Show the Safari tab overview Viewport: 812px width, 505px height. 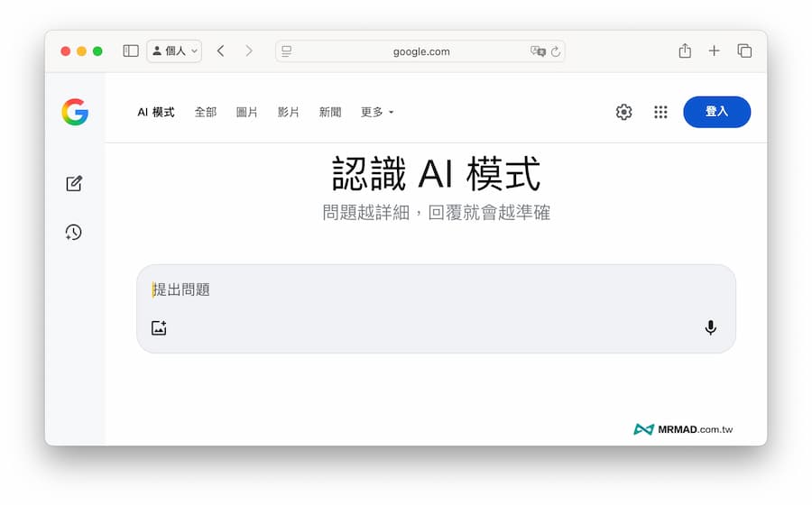[744, 50]
